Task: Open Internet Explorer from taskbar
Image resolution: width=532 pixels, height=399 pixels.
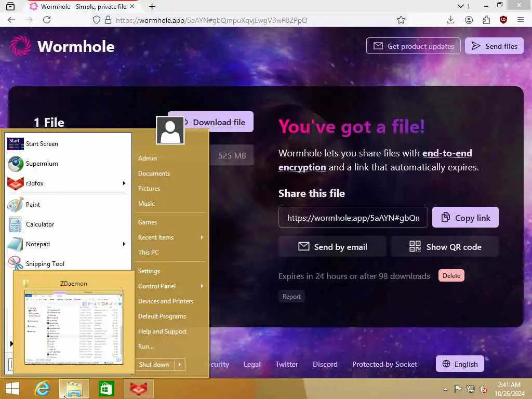Action: tap(42, 389)
